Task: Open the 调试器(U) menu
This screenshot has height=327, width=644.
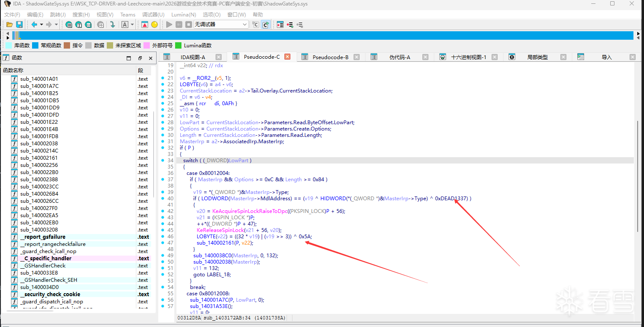Action: [154, 14]
